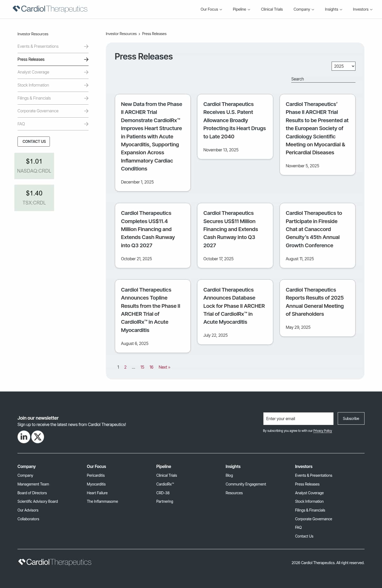Open CRD-38 footer link
Image resolution: width=382 pixels, height=588 pixels.
coord(163,493)
